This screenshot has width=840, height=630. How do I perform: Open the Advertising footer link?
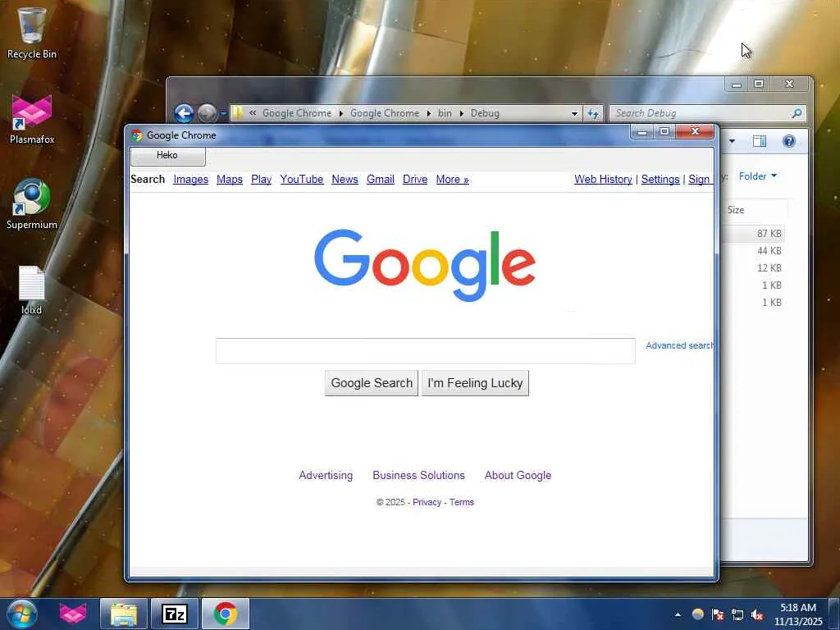(x=326, y=475)
